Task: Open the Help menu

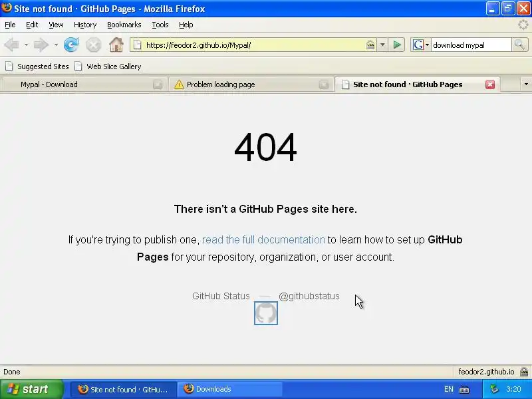Action: (x=186, y=25)
